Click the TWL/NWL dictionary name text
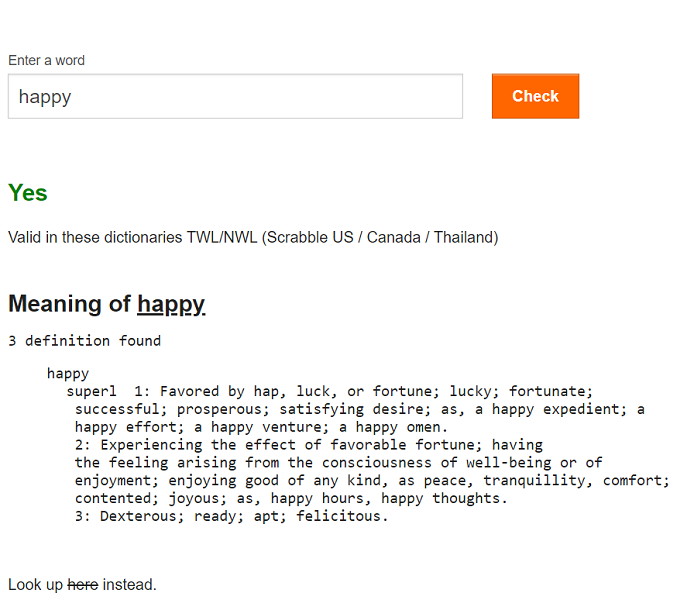694x600 pixels. 222,238
